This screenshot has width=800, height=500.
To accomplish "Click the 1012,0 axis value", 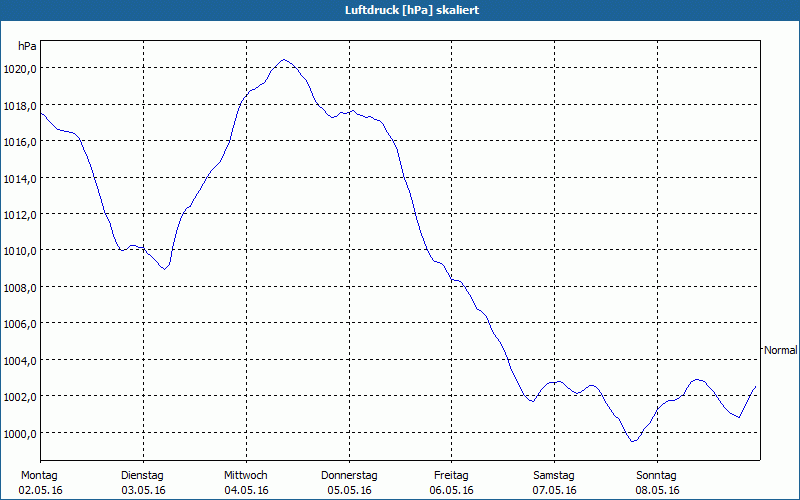I will (x=20, y=215).
